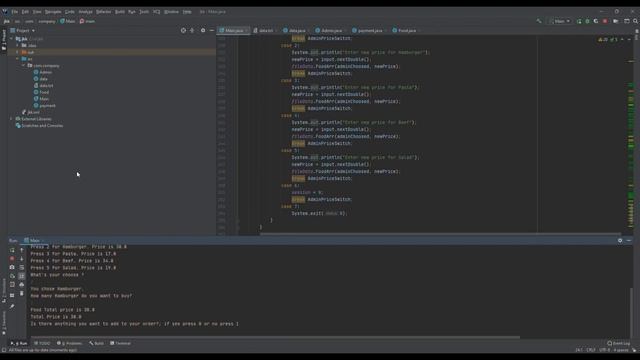Stop the program via the top toolbar stop icon
This screenshot has width=640, height=360.
pyautogui.click(x=605, y=21)
